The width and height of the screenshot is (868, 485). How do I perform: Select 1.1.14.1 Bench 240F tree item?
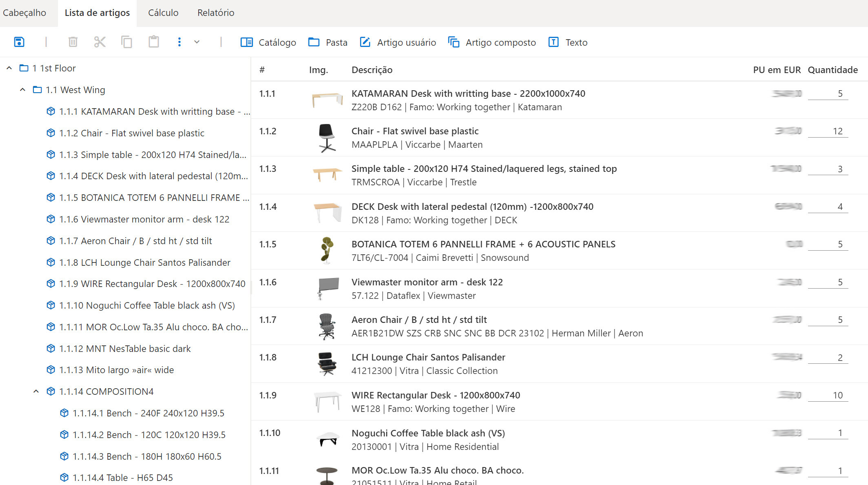(148, 413)
